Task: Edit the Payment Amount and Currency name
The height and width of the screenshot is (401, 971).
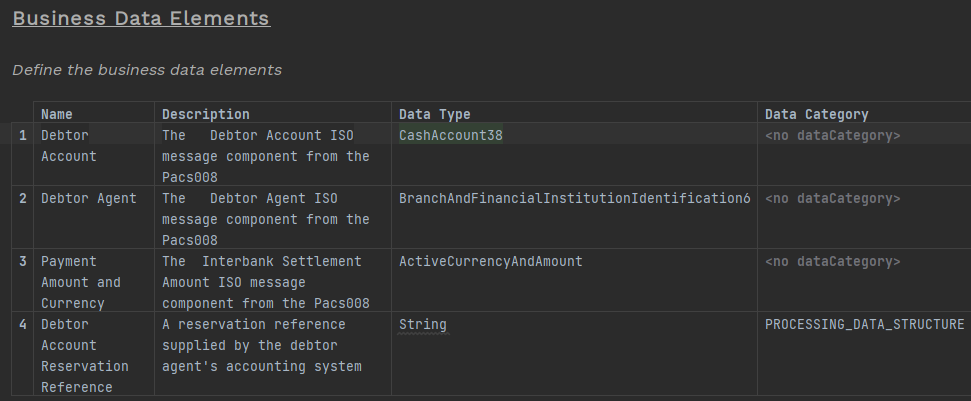Action: click(x=80, y=282)
